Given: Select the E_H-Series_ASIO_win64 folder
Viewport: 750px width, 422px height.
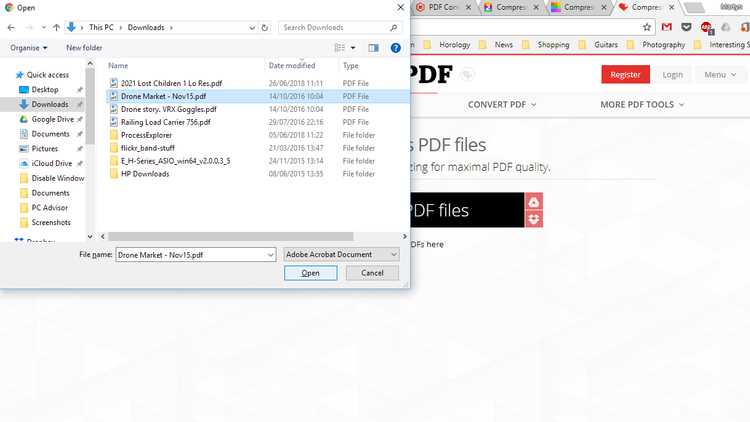Looking at the screenshot, I should [175, 161].
